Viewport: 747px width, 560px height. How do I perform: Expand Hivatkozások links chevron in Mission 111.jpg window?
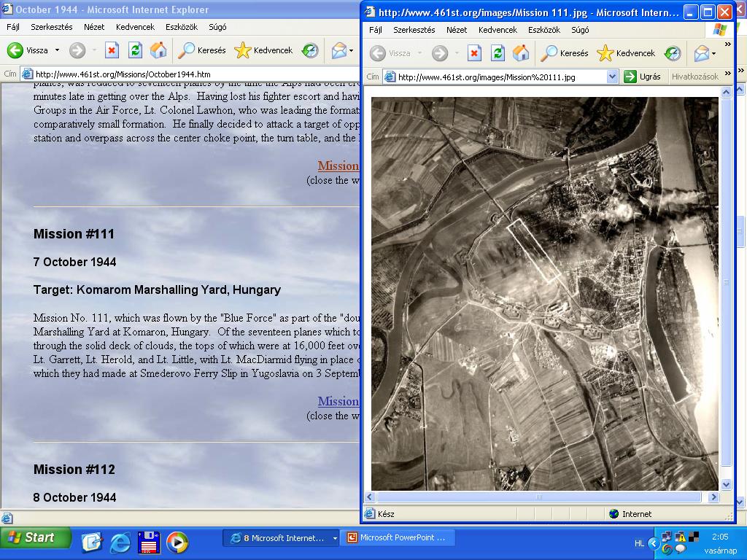click(x=727, y=74)
